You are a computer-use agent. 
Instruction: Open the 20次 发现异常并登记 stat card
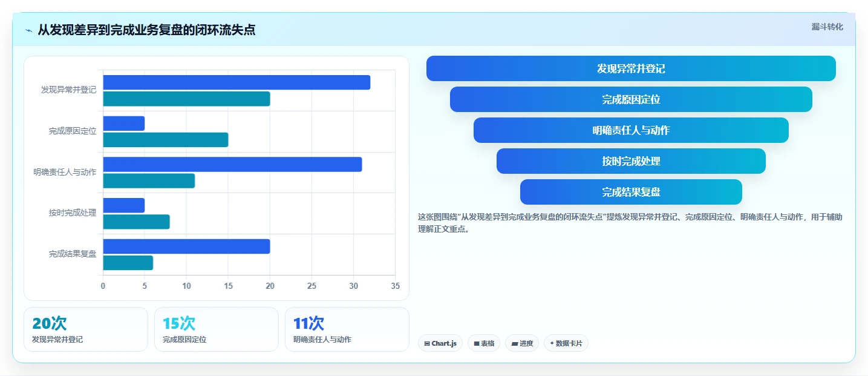pos(86,329)
